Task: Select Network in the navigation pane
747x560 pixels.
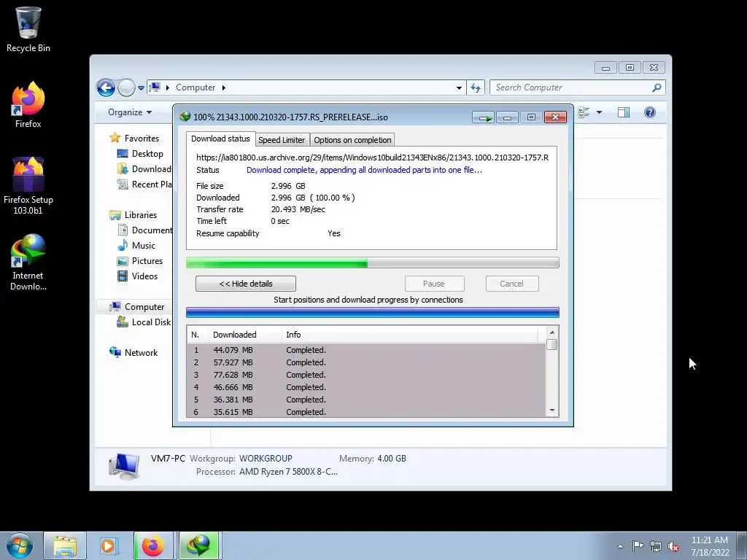Action: coord(141,353)
